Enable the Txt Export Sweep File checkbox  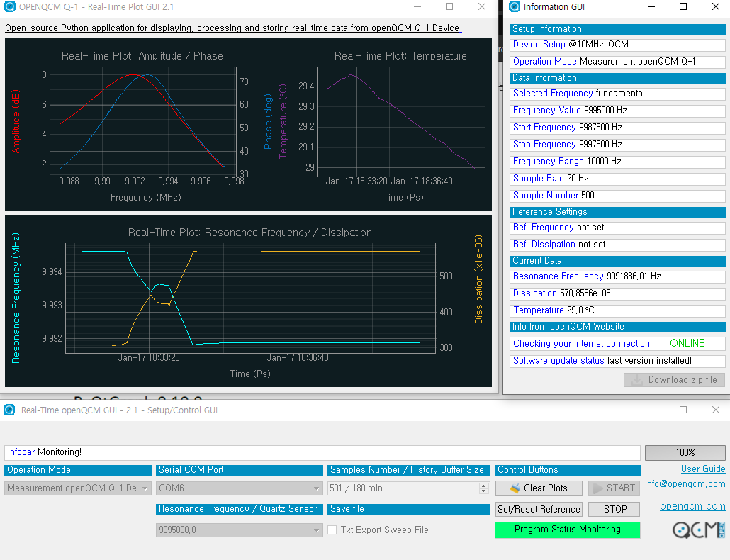point(332,530)
